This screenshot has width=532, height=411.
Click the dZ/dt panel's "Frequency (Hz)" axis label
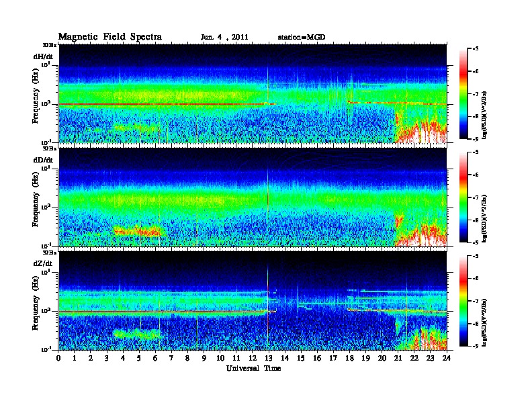(x=36, y=304)
